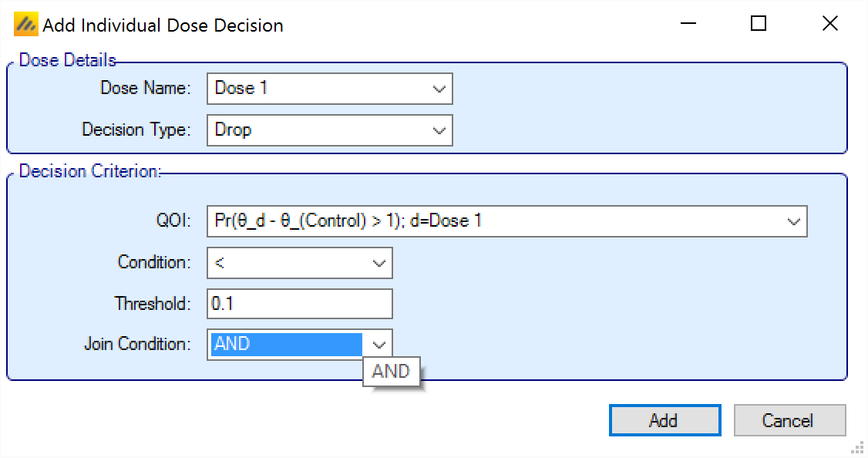Click the AND tooltip popup
This screenshot has height=458, width=868.
pos(391,372)
